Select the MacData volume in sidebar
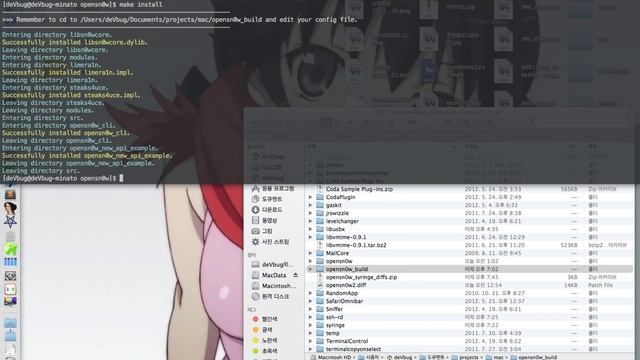640x360 pixels. pyautogui.click(x=269, y=275)
